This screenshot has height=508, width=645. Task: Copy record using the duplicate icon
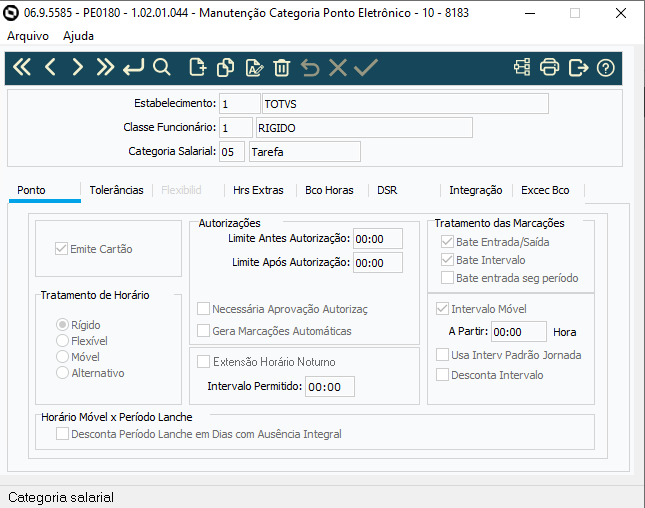click(225, 67)
